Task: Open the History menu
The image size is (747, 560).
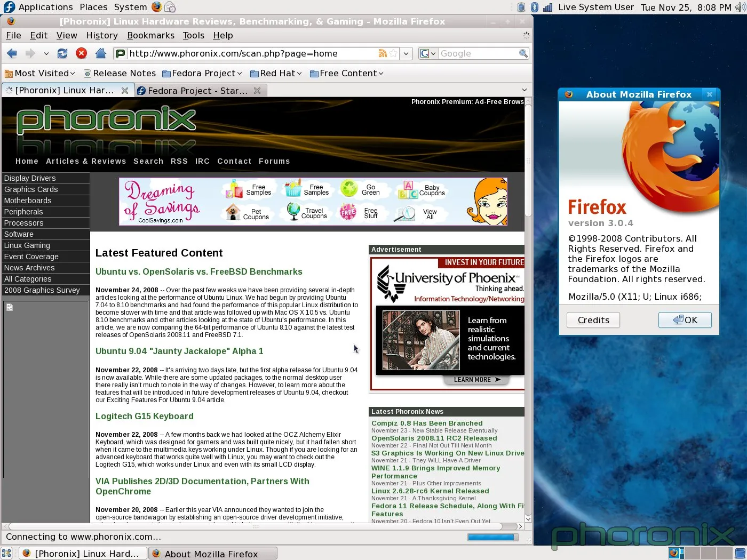Action: pos(102,35)
